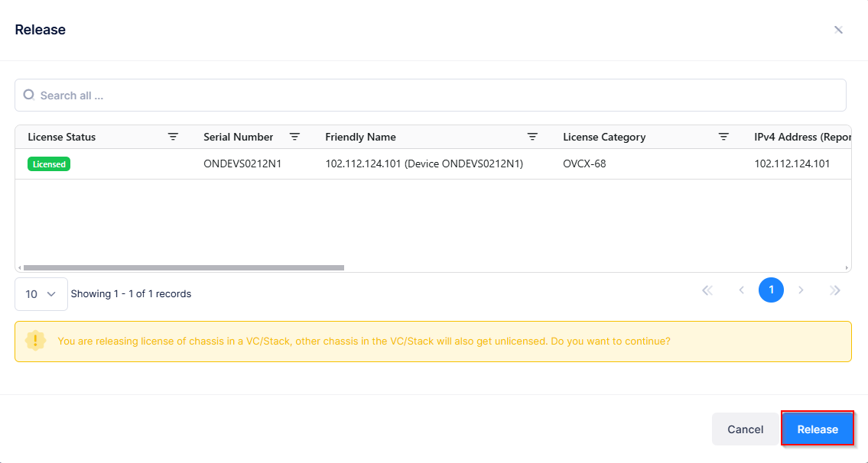Viewport: 868px width, 463px height.
Task: Click the IPv4 Address column header
Action: click(x=802, y=137)
